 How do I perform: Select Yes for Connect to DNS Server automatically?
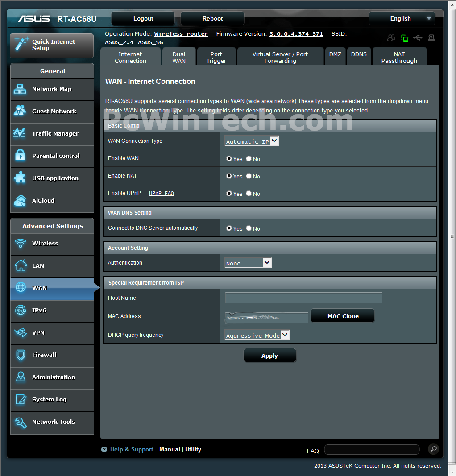[x=229, y=228]
